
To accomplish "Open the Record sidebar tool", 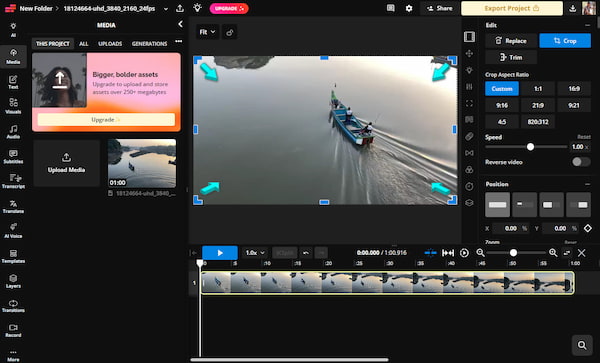I will click(x=13, y=330).
